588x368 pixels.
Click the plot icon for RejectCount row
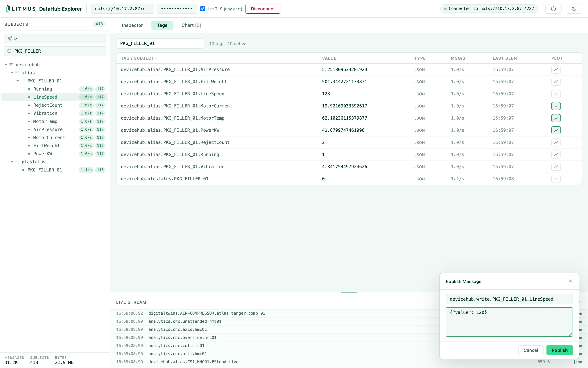point(556,142)
